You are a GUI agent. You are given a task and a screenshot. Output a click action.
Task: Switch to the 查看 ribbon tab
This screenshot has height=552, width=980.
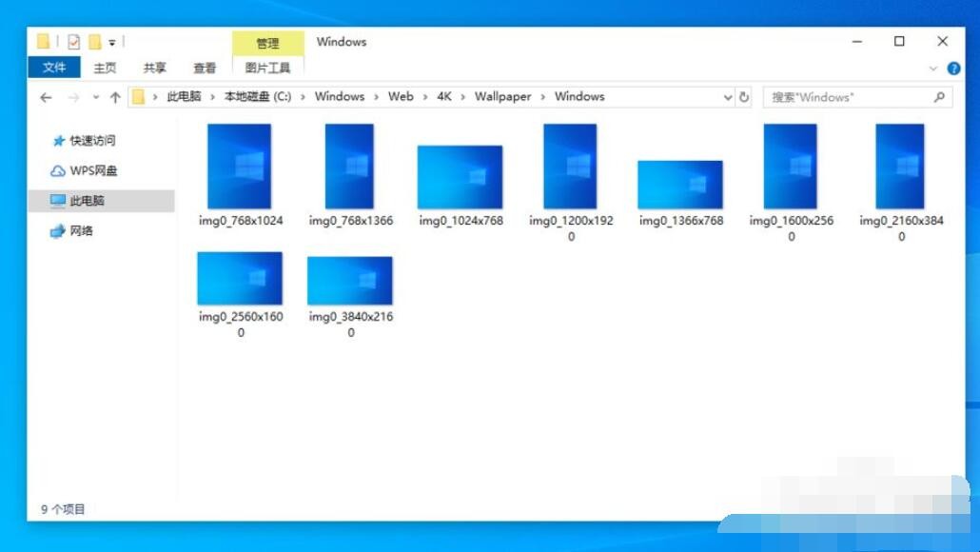(x=205, y=68)
